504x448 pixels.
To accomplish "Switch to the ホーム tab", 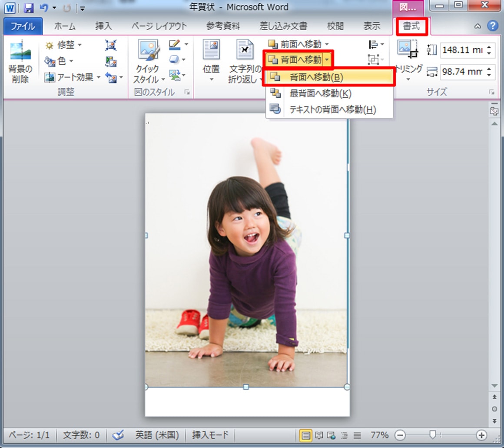I will point(65,26).
